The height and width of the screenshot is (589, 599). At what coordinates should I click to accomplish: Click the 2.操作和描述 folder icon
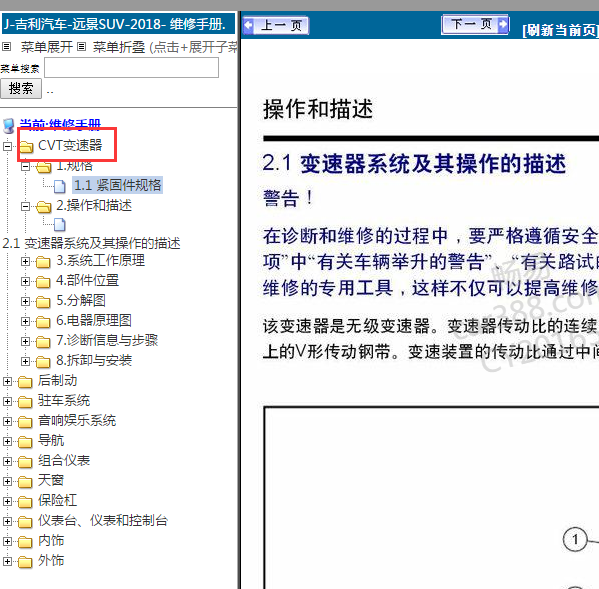[44, 207]
